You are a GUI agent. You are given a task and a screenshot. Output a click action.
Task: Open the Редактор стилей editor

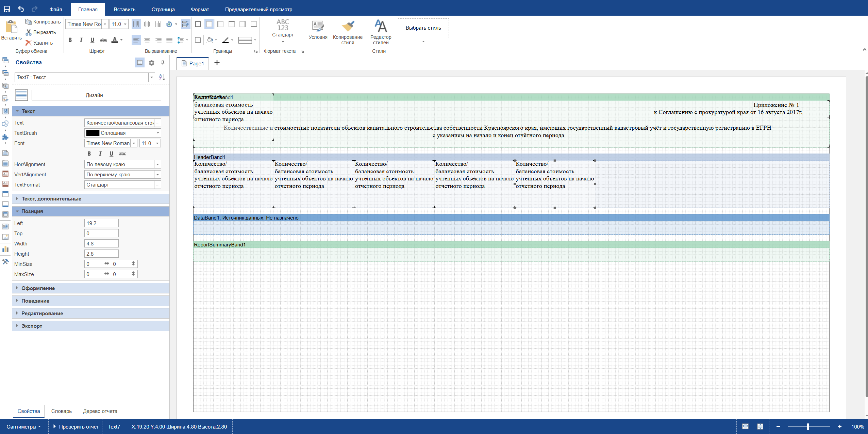[x=381, y=32]
